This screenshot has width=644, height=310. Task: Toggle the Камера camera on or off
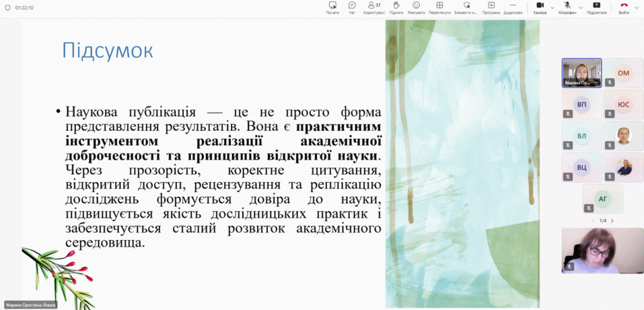pos(540,7)
